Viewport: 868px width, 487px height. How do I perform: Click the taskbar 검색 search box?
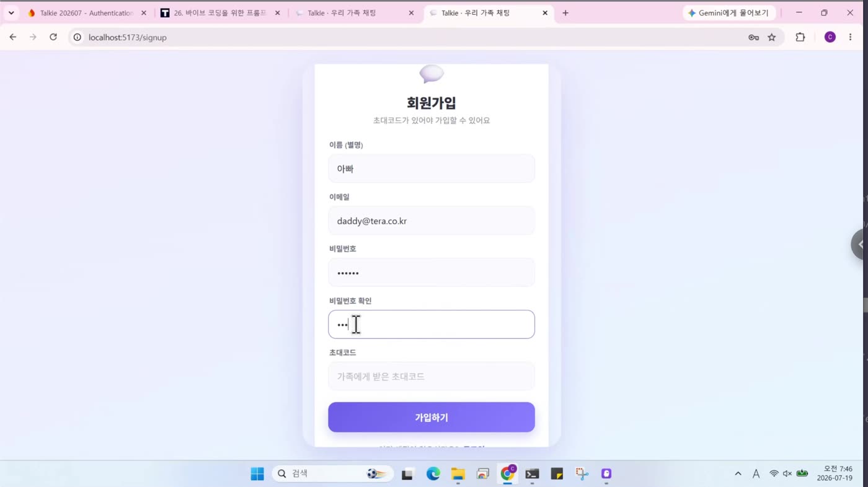[x=332, y=474]
